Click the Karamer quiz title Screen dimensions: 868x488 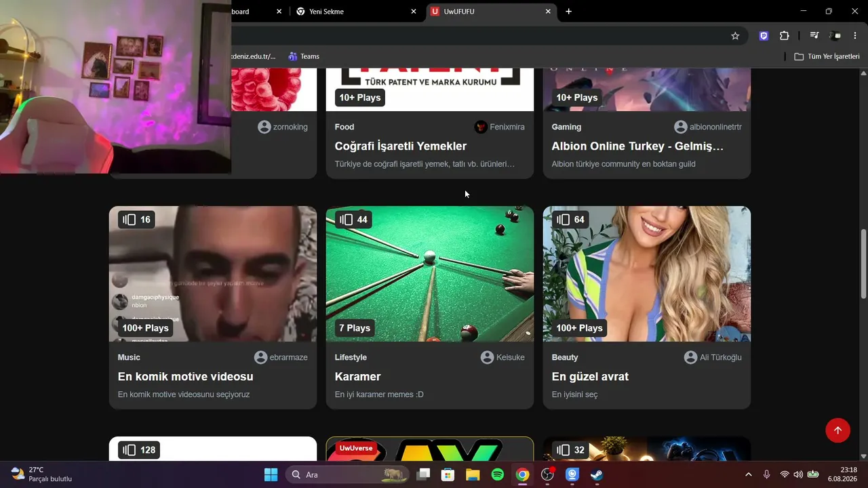click(x=358, y=377)
